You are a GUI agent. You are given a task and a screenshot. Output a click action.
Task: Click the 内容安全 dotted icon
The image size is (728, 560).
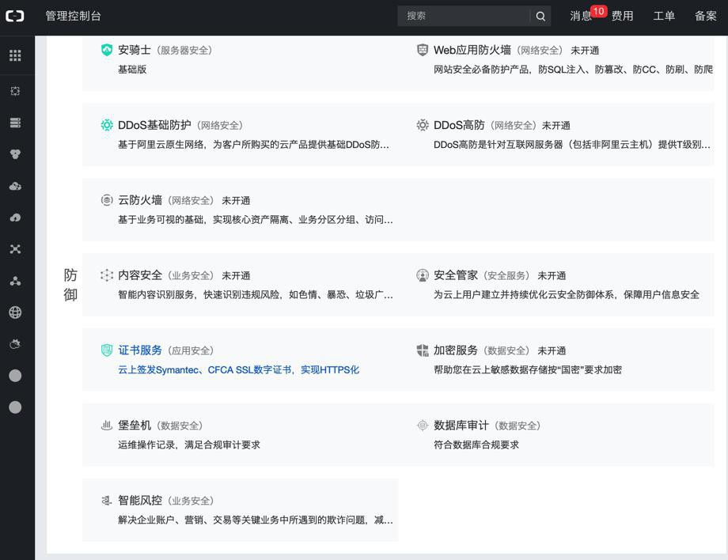[107, 275]
